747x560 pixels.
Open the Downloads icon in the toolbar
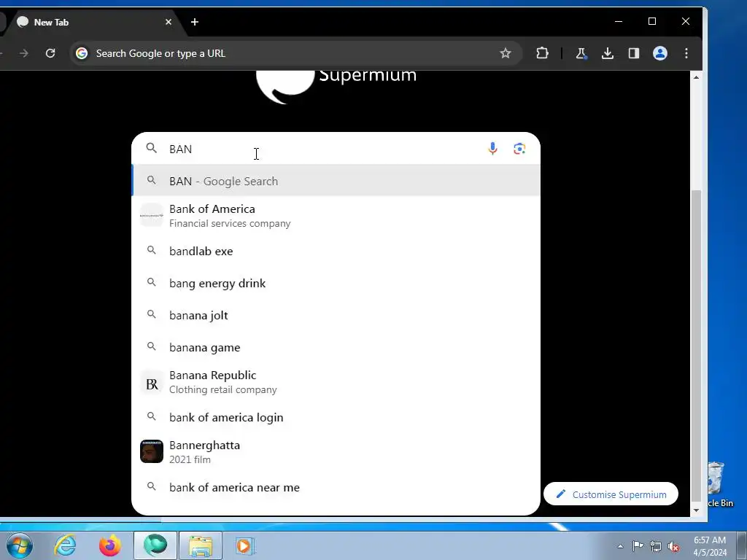click(607, 53)
